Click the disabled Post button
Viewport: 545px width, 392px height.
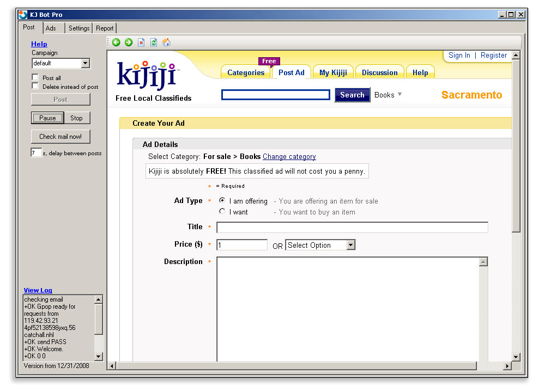tap(60, 100)
